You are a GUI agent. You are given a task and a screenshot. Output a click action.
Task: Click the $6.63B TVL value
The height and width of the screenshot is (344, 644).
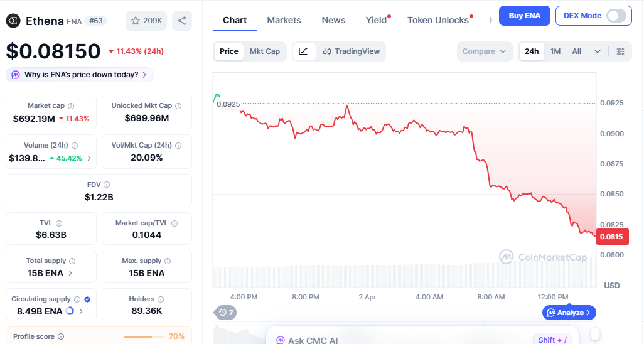pos(51,235)
